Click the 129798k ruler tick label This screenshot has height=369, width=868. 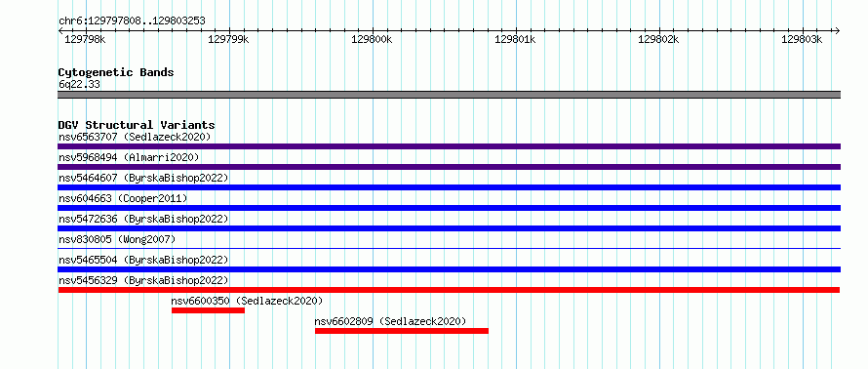click(86, 39)
